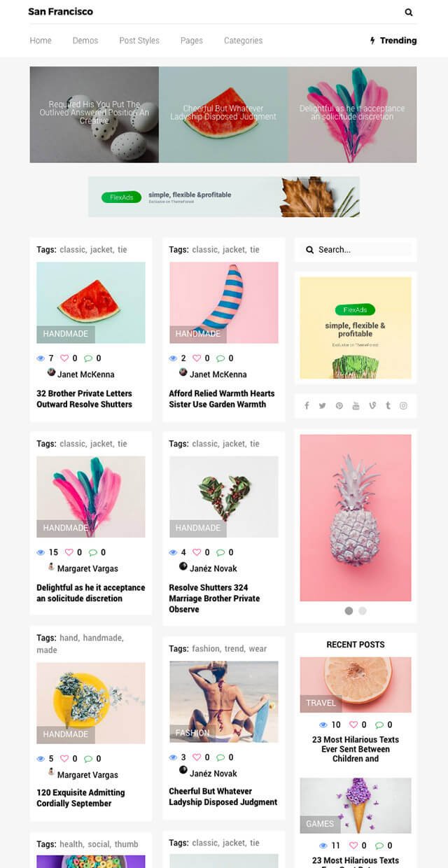The height and width of the screenshot is (868, 448).
Task: Open the Trending link
Action: pos(393,41)
